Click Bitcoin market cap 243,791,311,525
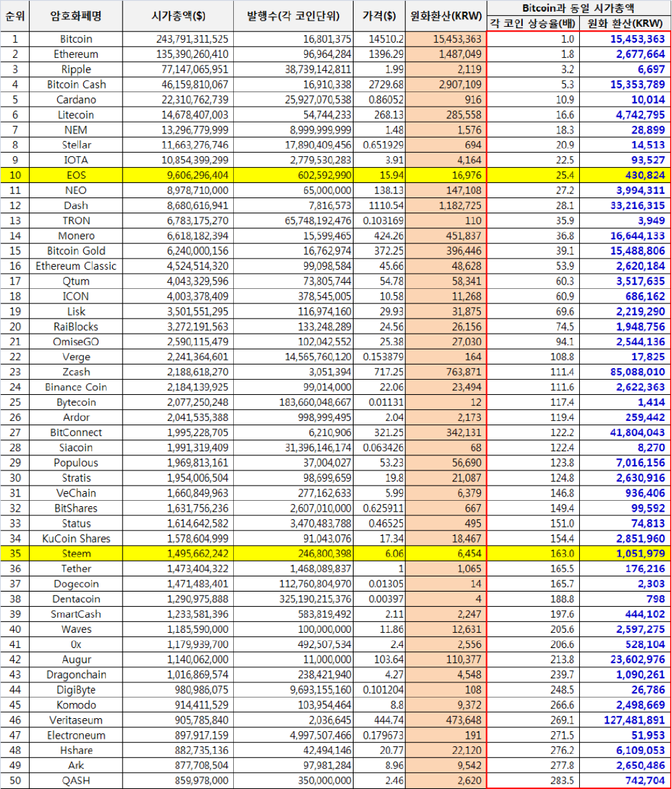The height and width of the screenshot is (789, 672). [178, 39]
